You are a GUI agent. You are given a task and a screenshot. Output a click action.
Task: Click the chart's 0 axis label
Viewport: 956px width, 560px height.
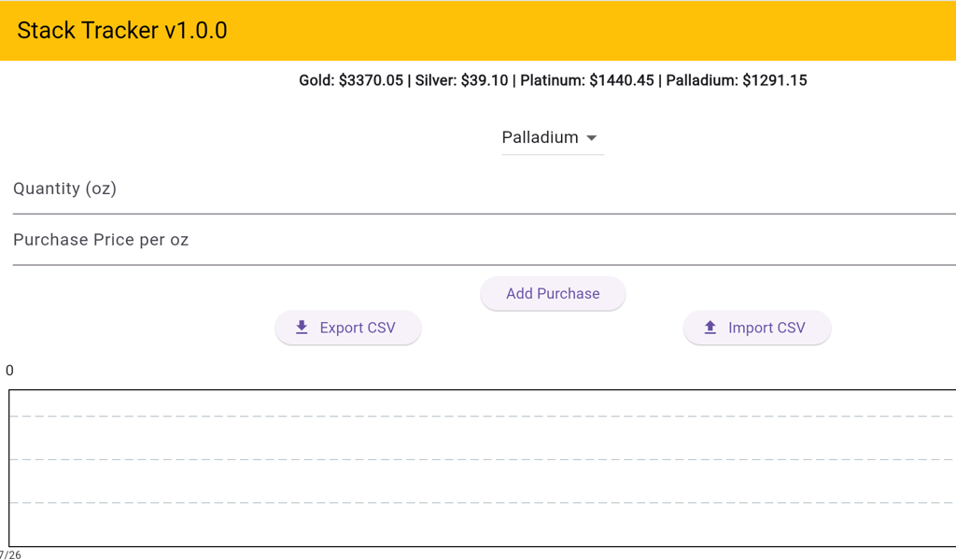point(9,371)
